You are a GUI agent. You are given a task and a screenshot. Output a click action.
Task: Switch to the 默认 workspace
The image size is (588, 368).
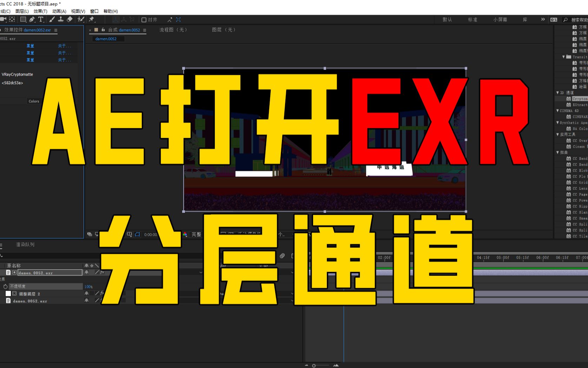pyautogui.click(x=447, y=20)
